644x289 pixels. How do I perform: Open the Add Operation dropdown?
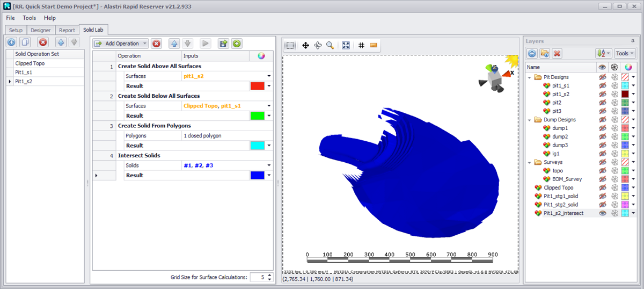coord(121,44)
